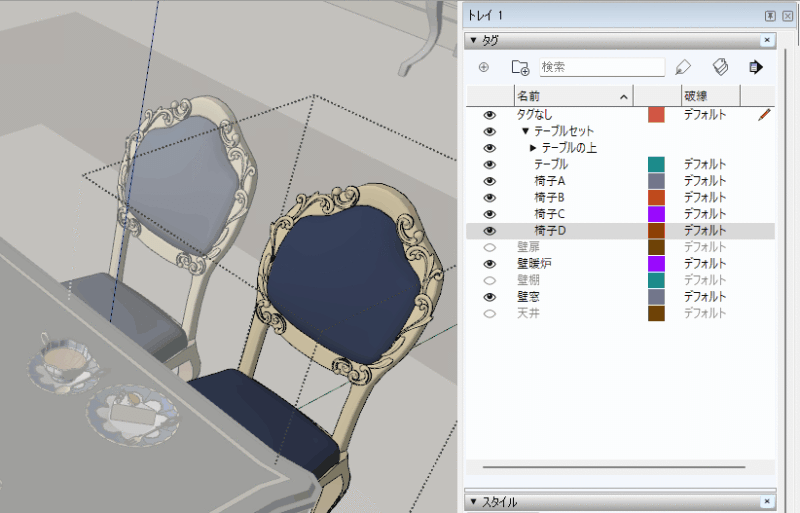Toggle visibility of テーブルセット folder

489,132
